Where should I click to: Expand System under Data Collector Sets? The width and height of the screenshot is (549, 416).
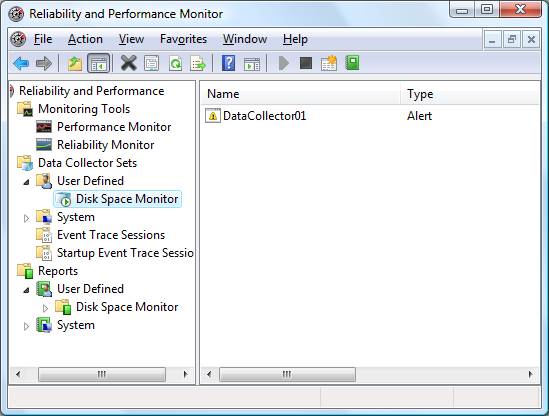26,218
